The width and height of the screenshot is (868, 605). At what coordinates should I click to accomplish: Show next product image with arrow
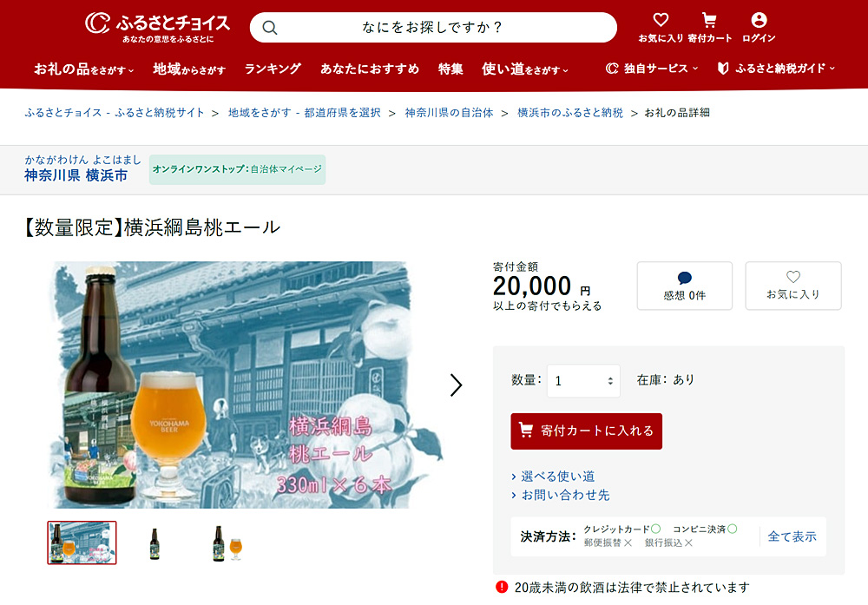[x=456, y=385]
